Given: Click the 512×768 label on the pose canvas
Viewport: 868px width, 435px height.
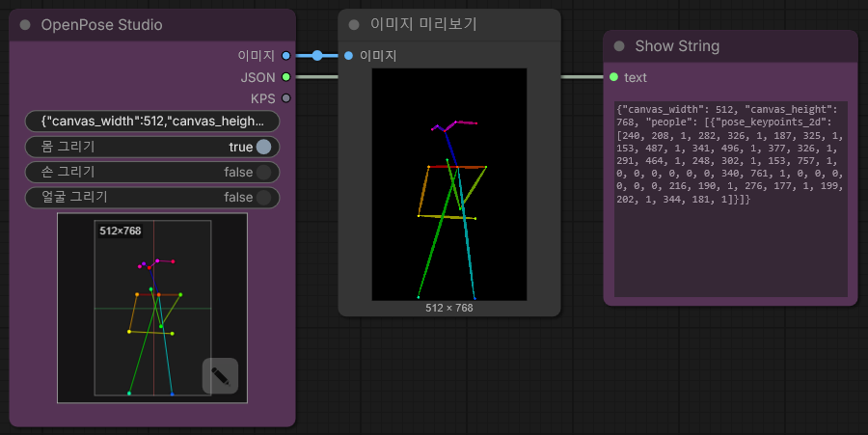Looking at the screenshot, I should tap(121, 231).
